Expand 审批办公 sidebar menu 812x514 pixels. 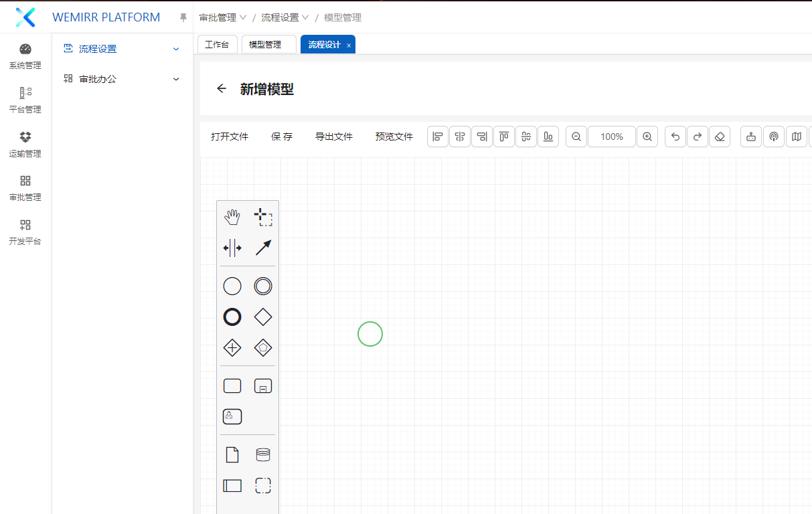point(122,79)
